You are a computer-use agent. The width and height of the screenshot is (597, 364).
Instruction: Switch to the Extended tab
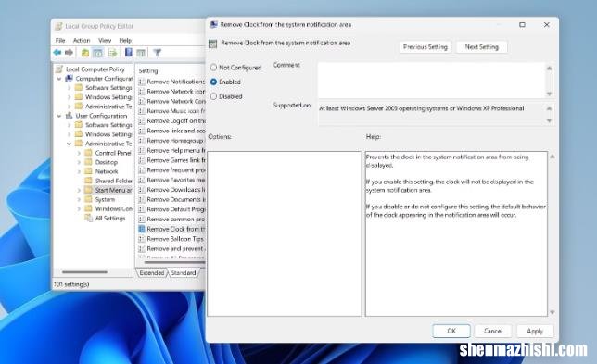pyautogui.click(x=151, y=272)
